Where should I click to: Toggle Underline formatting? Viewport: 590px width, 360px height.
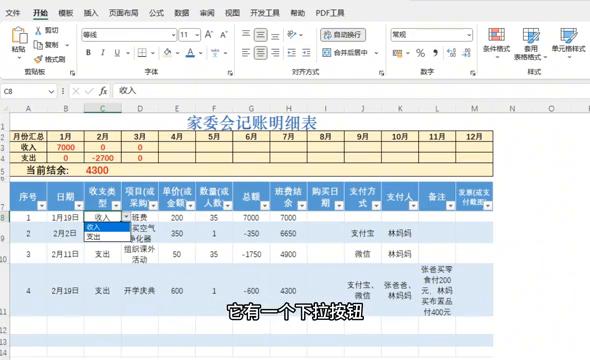click(x=117, y=53)
